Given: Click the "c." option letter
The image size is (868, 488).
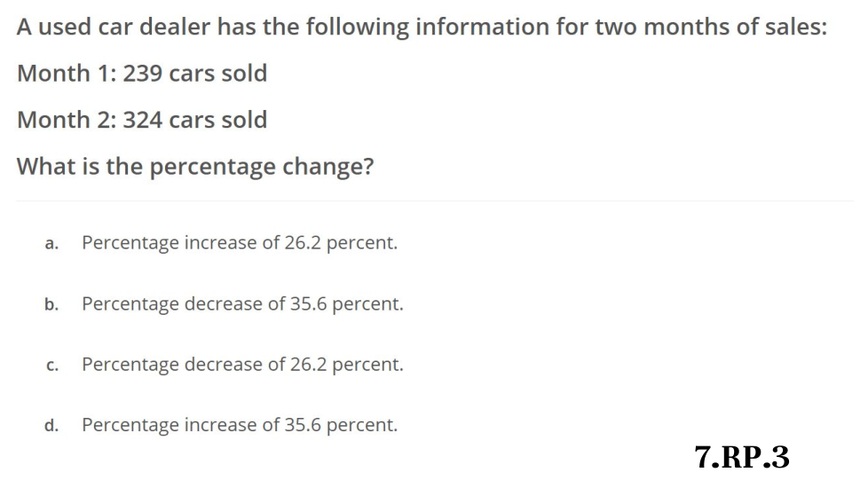Looking at the screenshot, I should [51, 366].
